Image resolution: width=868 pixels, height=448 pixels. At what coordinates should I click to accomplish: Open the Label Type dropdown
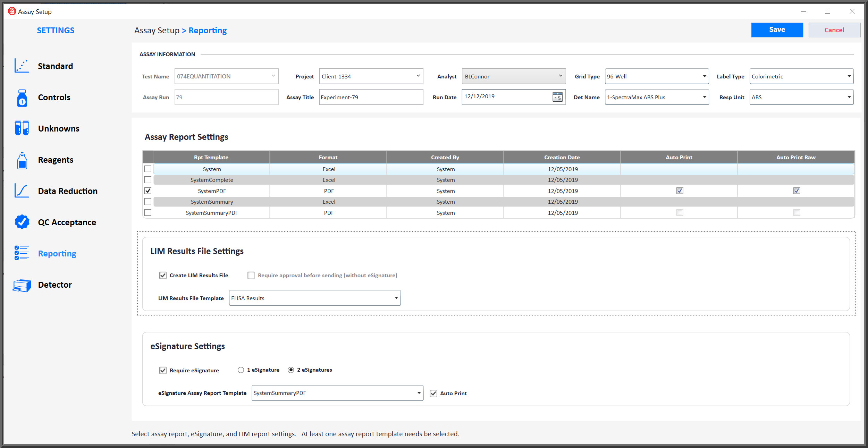pos(801,76)
